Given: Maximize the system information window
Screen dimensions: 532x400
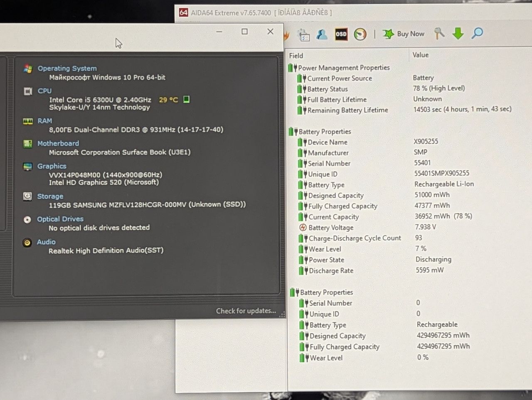Looking at the screenshot, I should [x=244, y=32].
